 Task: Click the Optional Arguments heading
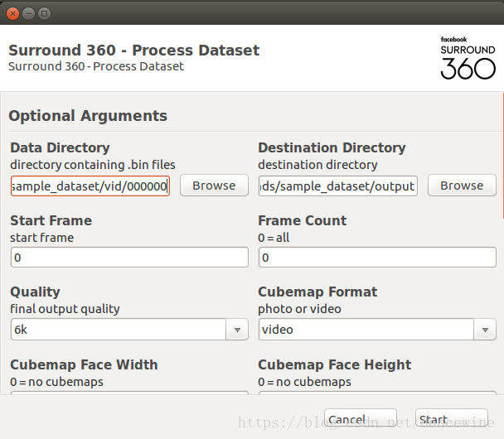(88, 116)
